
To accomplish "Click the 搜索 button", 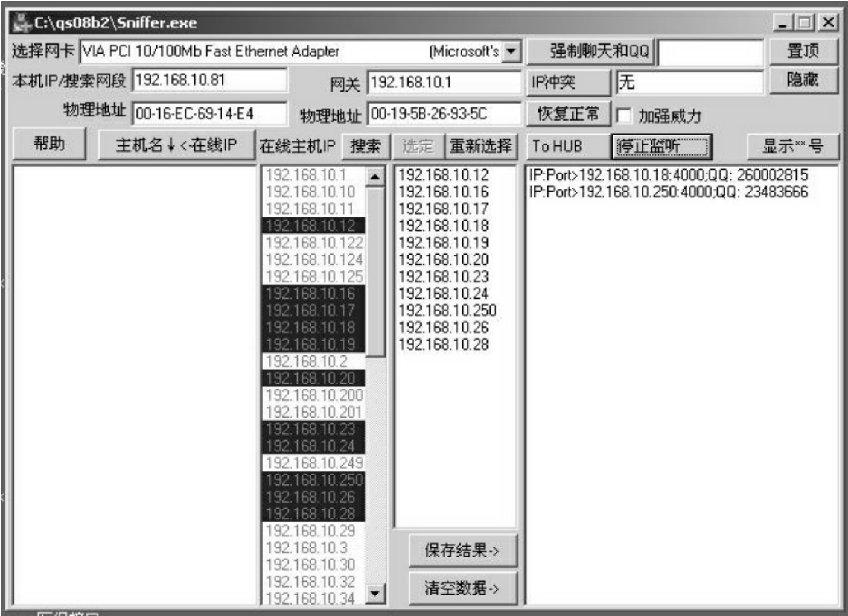I will tap(365, 146).
